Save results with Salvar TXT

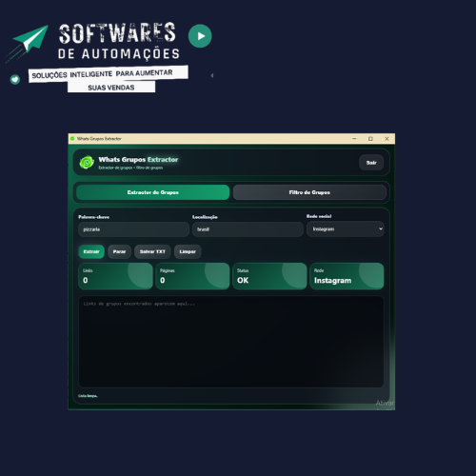coord(152,251)
